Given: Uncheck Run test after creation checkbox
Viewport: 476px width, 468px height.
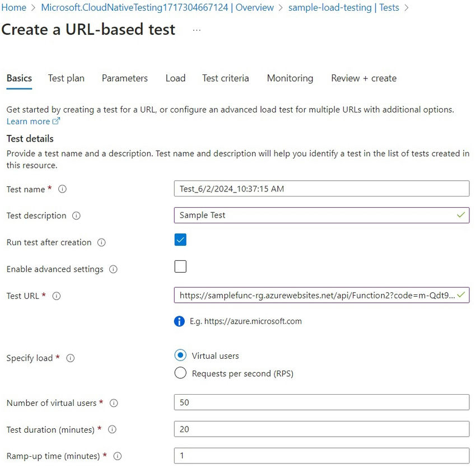Looking at the screenshot, I should (180, 240).
